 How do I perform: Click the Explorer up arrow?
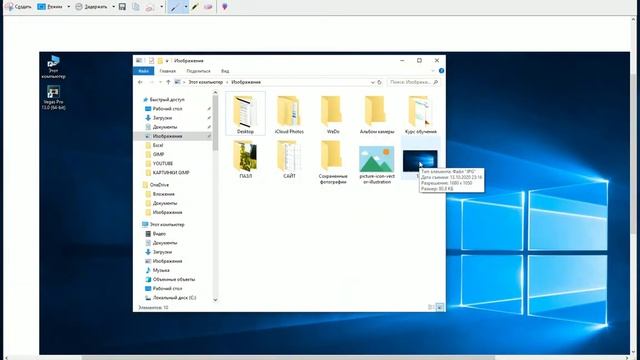[168, 82]
